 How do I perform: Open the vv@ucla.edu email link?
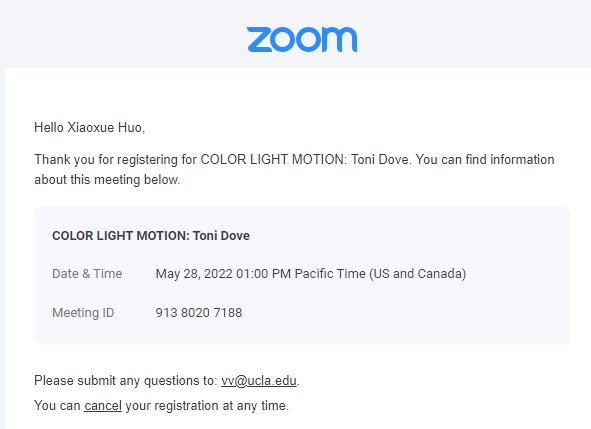tap(259, 381)
